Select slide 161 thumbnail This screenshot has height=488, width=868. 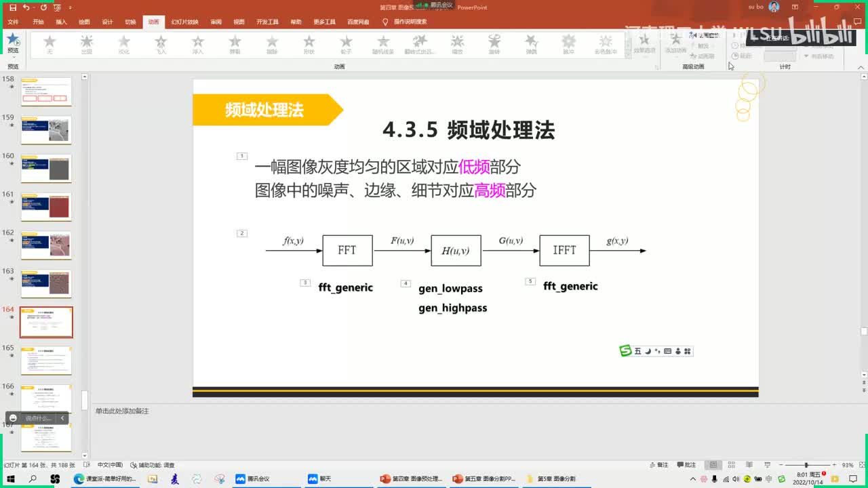click(46, 207)
